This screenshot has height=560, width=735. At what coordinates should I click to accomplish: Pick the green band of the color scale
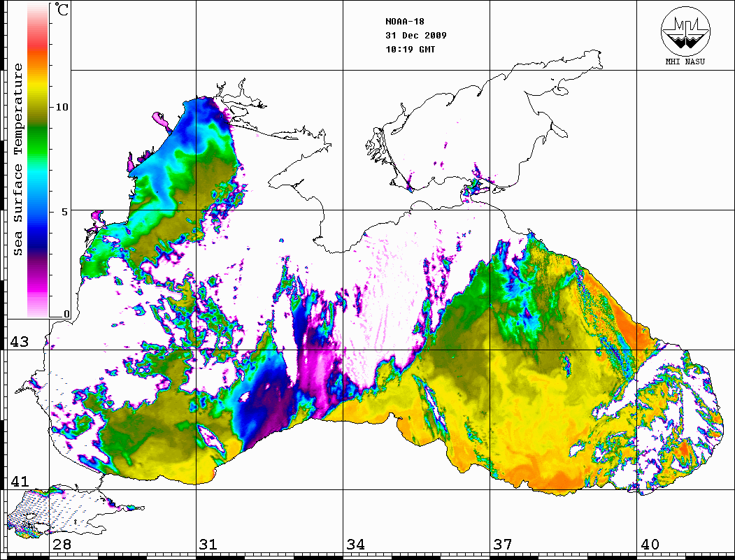(x=38, y=141)
